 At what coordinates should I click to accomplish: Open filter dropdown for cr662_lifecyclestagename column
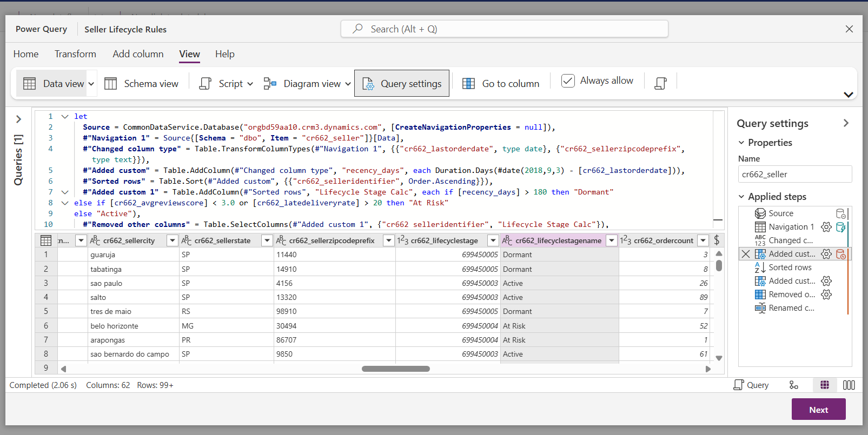[612, 240]
